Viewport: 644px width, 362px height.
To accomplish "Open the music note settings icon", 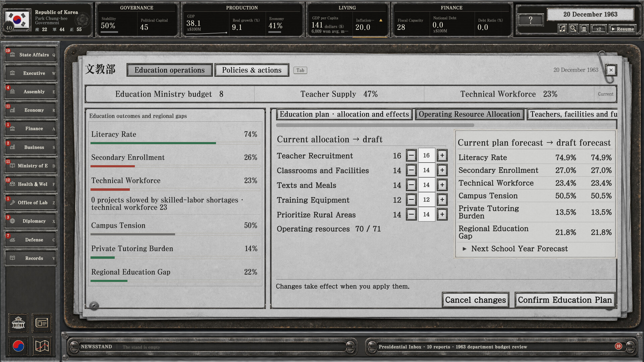I will (x=562, y=29).
